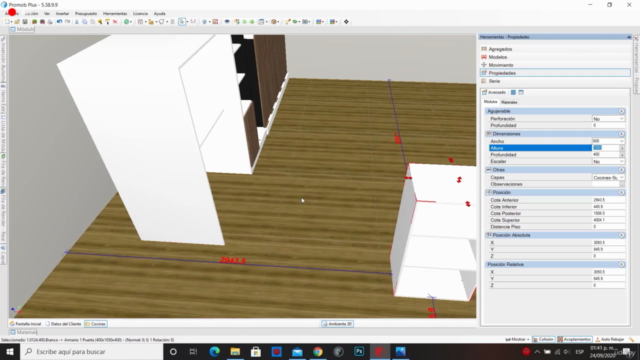Click the format painter brush icon

(108, 22)
